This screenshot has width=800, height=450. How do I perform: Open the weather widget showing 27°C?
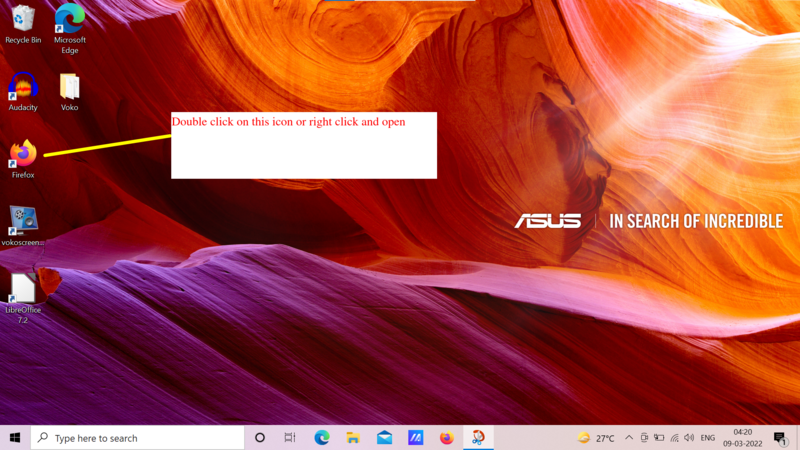[x=596, y=438]
